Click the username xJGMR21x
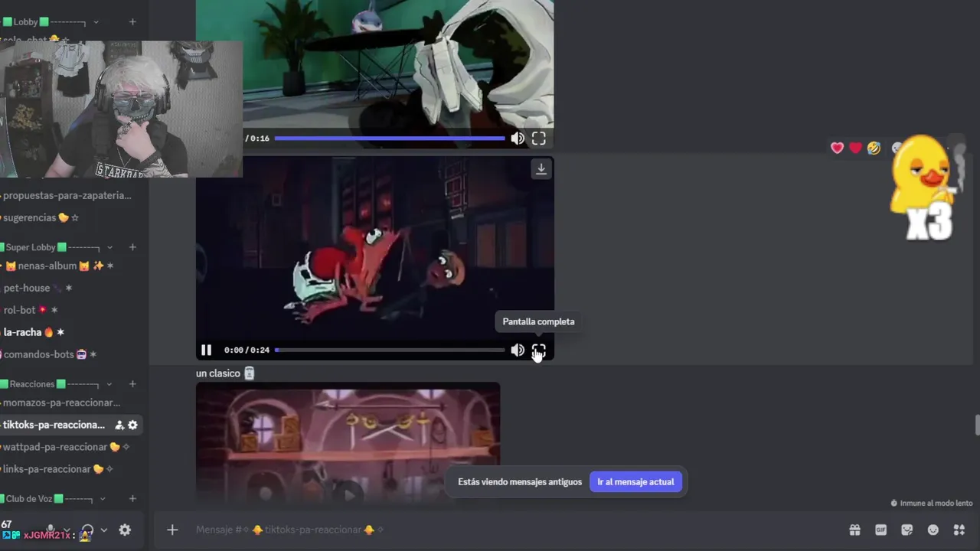 click(x=47, y=536)
